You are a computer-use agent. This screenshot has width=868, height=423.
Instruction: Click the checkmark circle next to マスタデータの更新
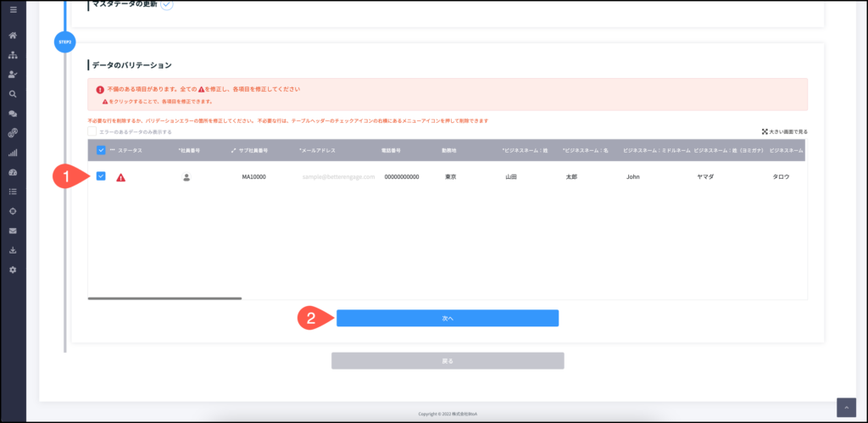(167, 4)
